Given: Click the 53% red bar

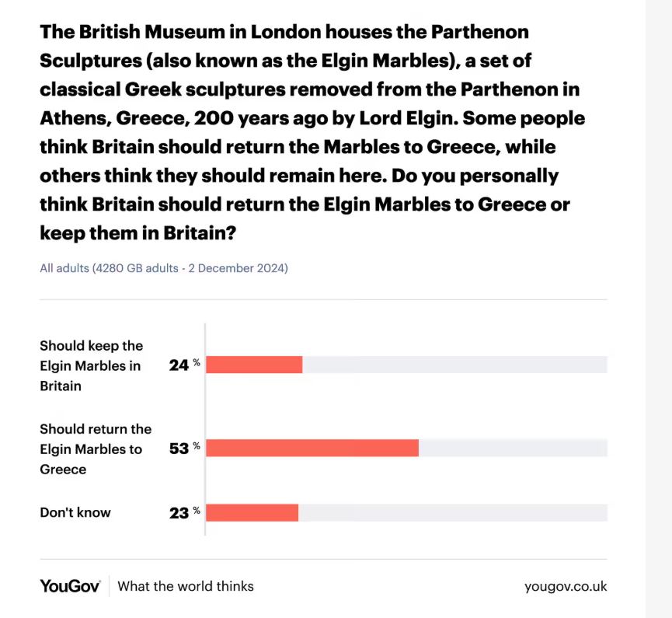Looking at the screenshot, I should [312, 448].
